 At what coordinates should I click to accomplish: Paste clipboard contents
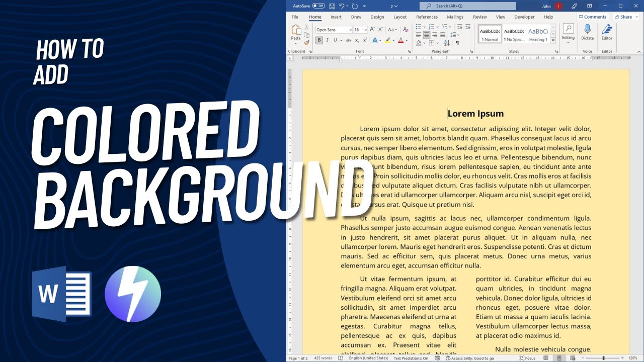tap(296, 33)
